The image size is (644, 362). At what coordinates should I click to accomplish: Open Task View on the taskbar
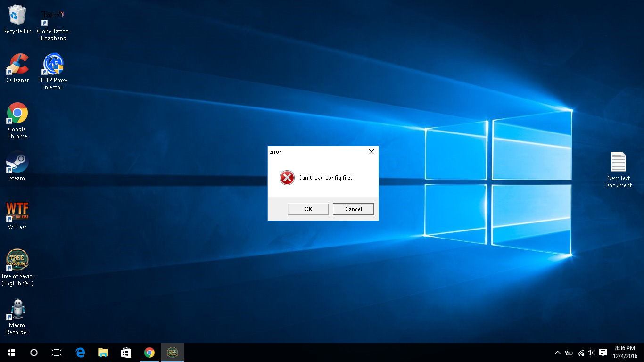[x=57, y=353]
